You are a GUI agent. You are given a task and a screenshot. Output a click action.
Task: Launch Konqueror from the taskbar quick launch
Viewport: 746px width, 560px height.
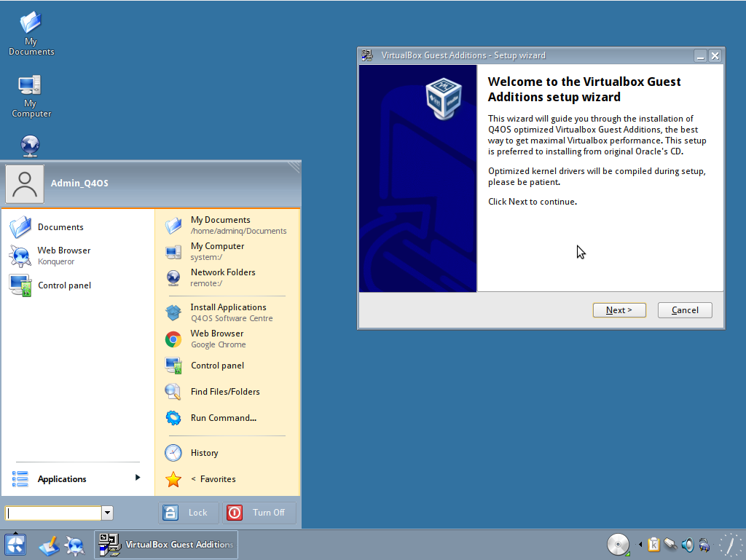pyautogui.click(x=75, y=545)
